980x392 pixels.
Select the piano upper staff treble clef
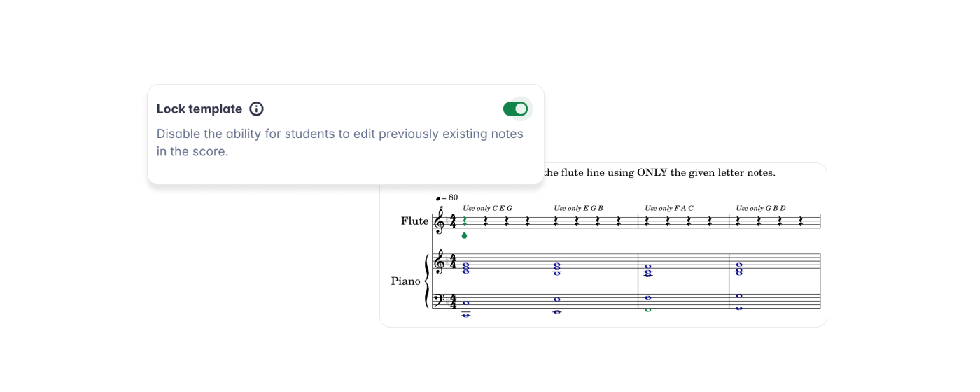(440, 262)
